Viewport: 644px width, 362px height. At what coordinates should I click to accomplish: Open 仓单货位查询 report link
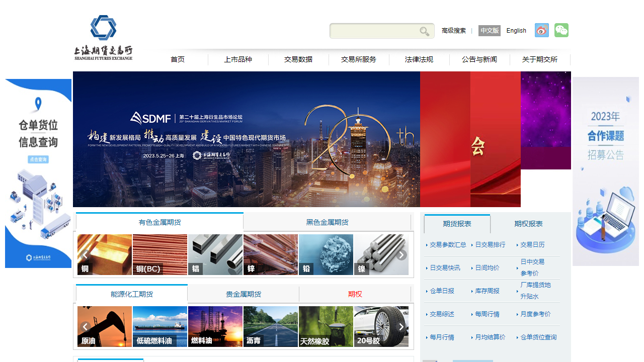pyautogui.click(x=538, y=337)
